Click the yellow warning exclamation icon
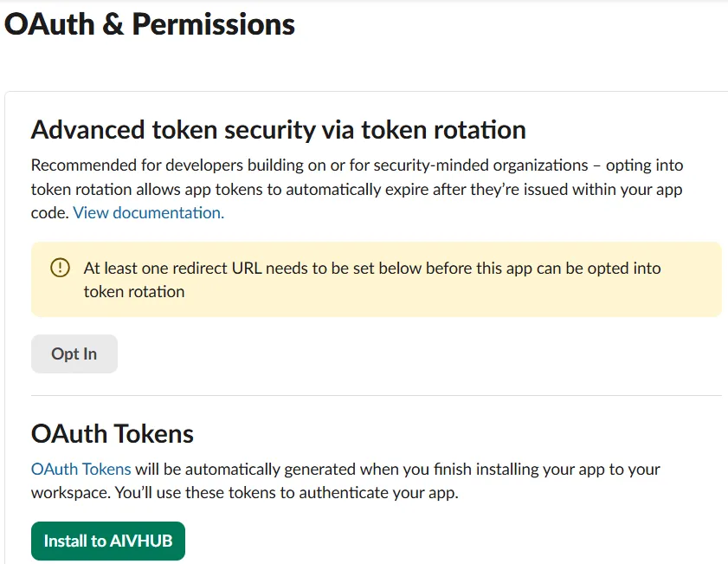Viewport: 728px width, 564px height. (x=60, y=268)
